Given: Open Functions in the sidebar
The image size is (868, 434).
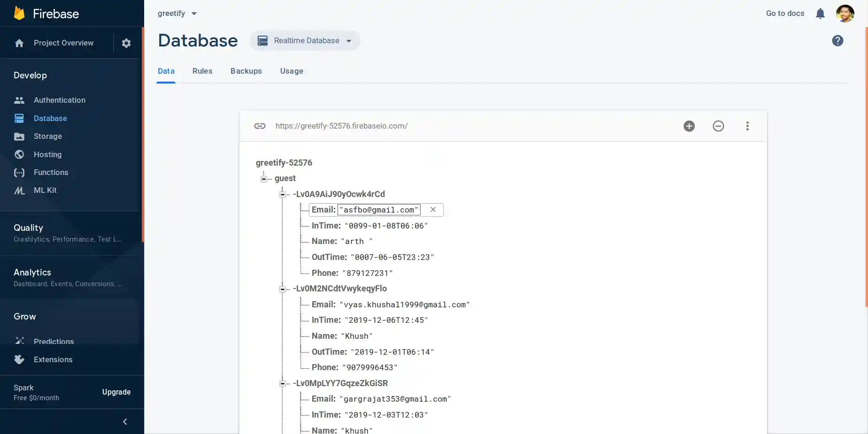Looking at the screenshot, I should tap(51, 173).
